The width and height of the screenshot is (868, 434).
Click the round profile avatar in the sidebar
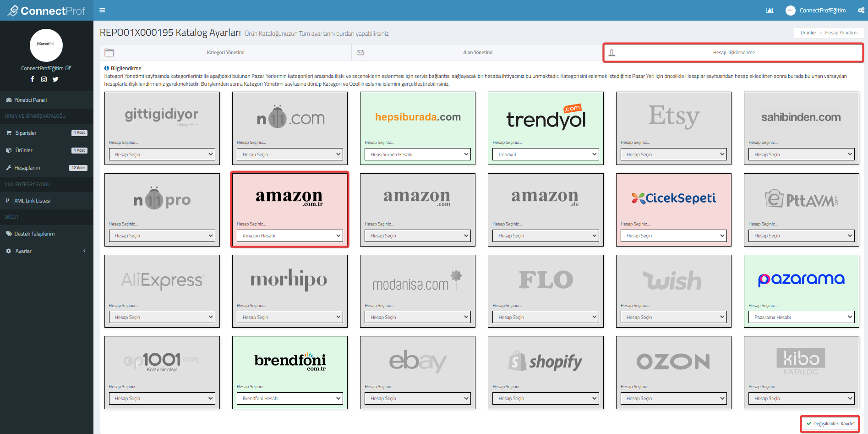coord(46,45)
